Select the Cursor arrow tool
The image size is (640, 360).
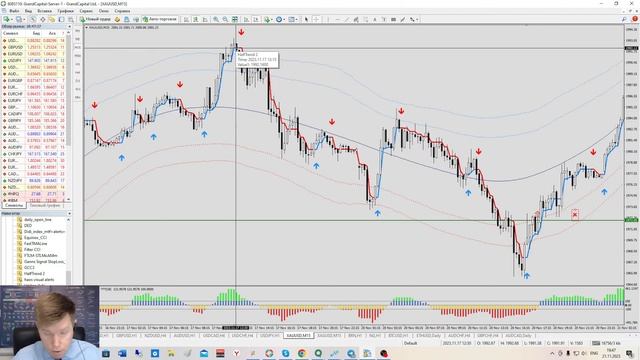[x=307, y=19]
